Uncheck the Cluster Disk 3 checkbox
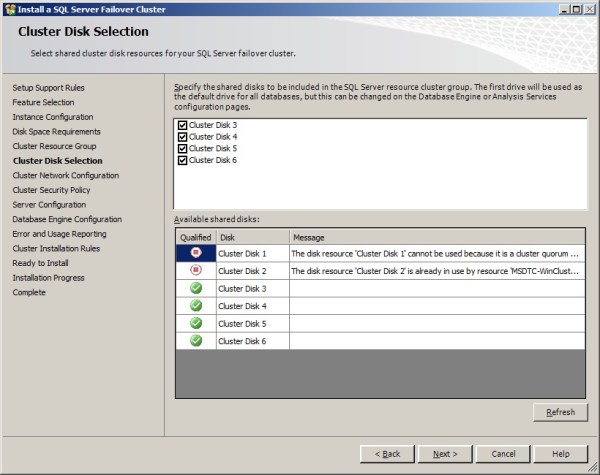This screenshot has width=600, height=475. pos(182,125)
